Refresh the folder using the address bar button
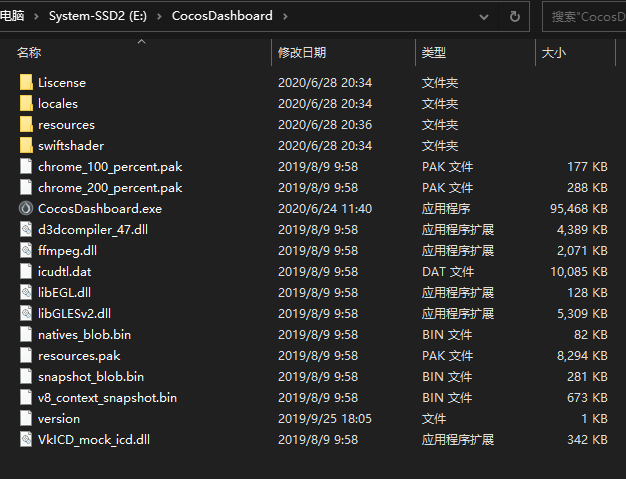 point(515,16)
